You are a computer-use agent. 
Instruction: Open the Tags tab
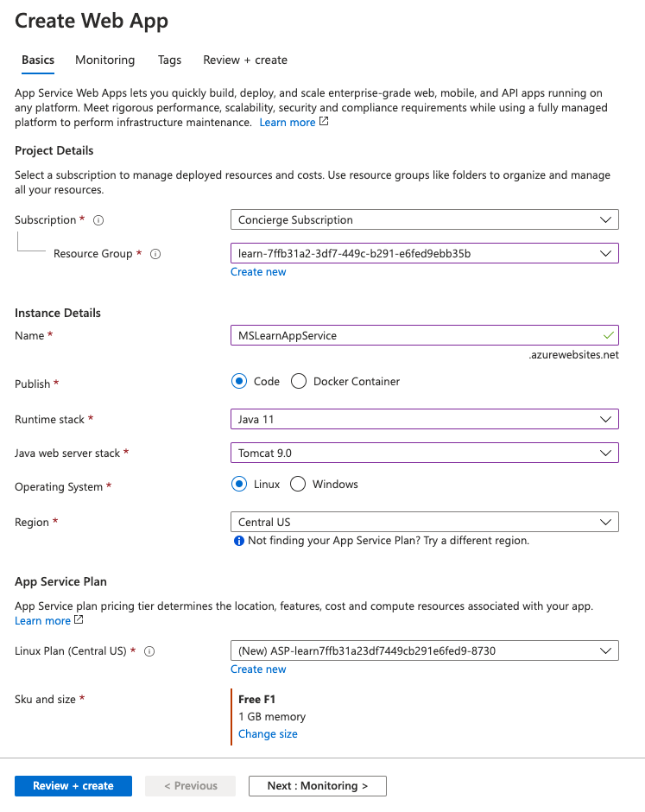[169, 60]
